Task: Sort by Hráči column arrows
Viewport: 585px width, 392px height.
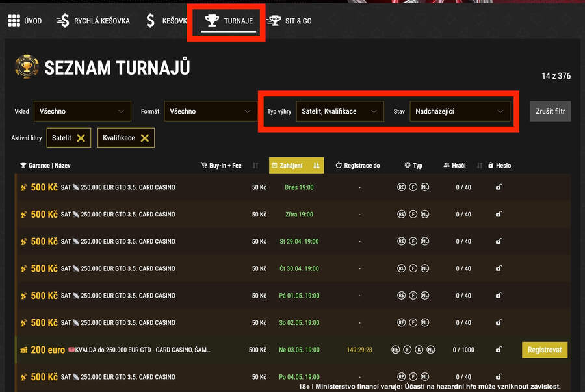Action: pos(480,166)
